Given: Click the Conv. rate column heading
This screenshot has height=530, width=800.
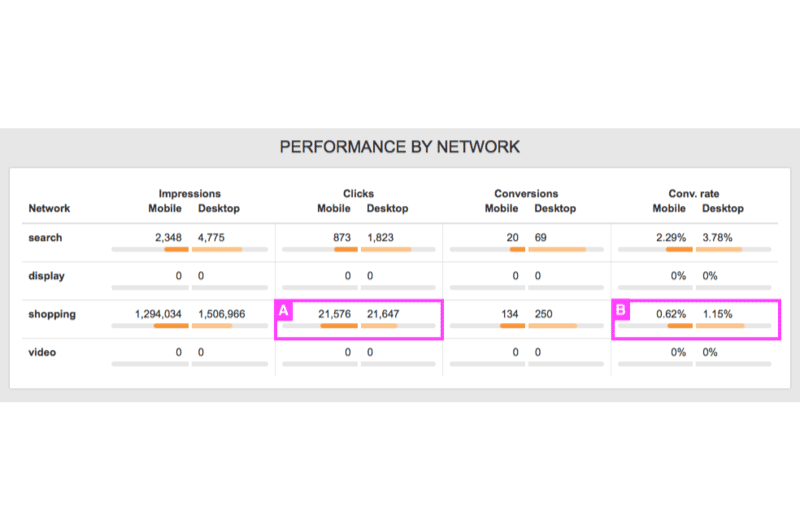Looking at the screenshot, I should [x=694, y=194].
